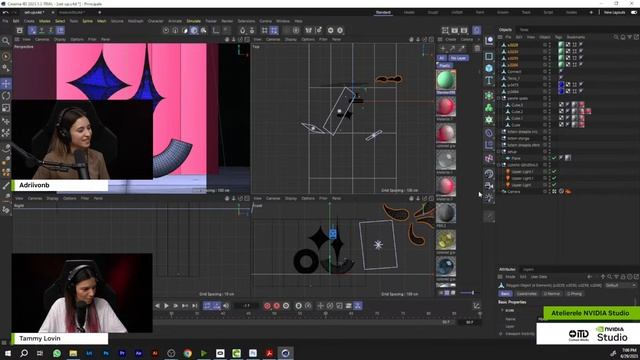Open the Default dropdown in Attributes
Screen dimensions: 640x360
click(620, 285)
